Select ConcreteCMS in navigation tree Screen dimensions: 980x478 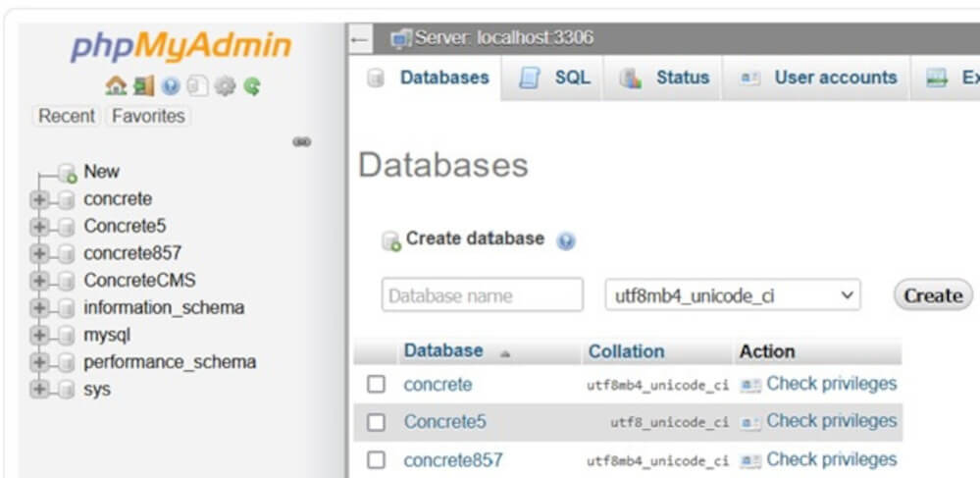point(139,281)
